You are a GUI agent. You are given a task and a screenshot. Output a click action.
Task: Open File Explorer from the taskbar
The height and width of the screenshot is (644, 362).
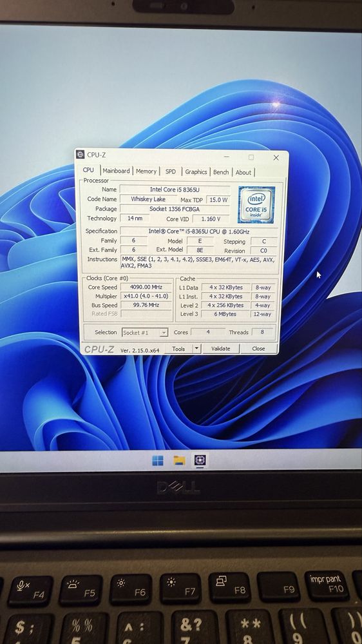(179, 460)
